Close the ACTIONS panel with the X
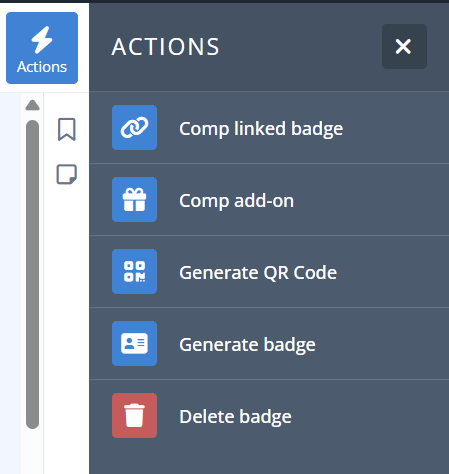 [x=404, y=46]
